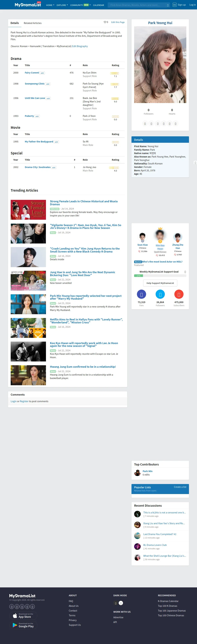The width and height of the screenshot is (197, 644).
Task: Click the search magnifier icon in the header
Action: [x=168, y=5]
